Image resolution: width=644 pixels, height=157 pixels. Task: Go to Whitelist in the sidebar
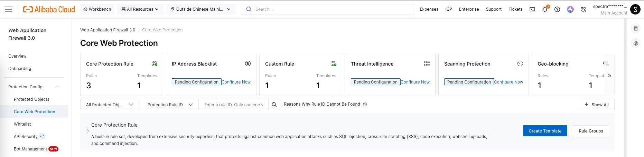tap(22, 124)
